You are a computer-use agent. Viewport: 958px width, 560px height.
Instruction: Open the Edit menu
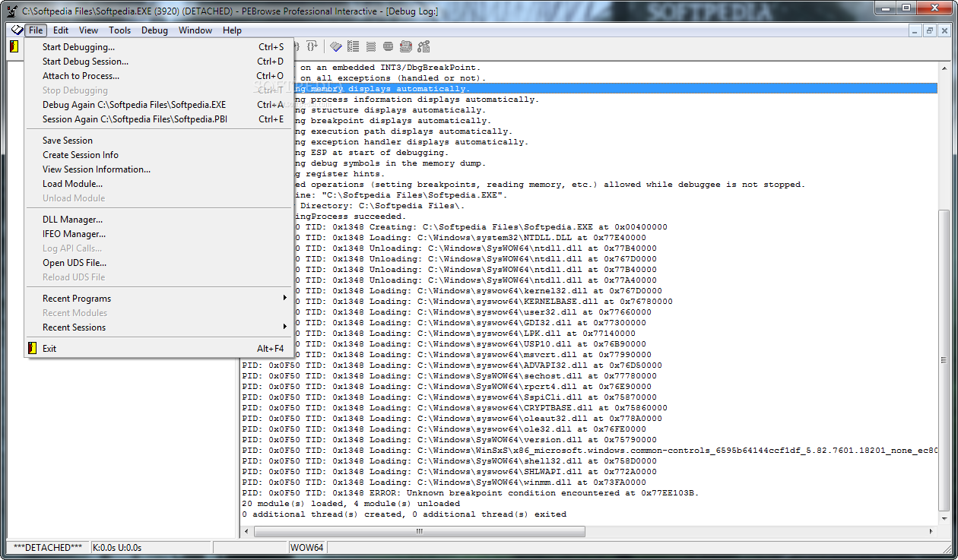point(61,30)
